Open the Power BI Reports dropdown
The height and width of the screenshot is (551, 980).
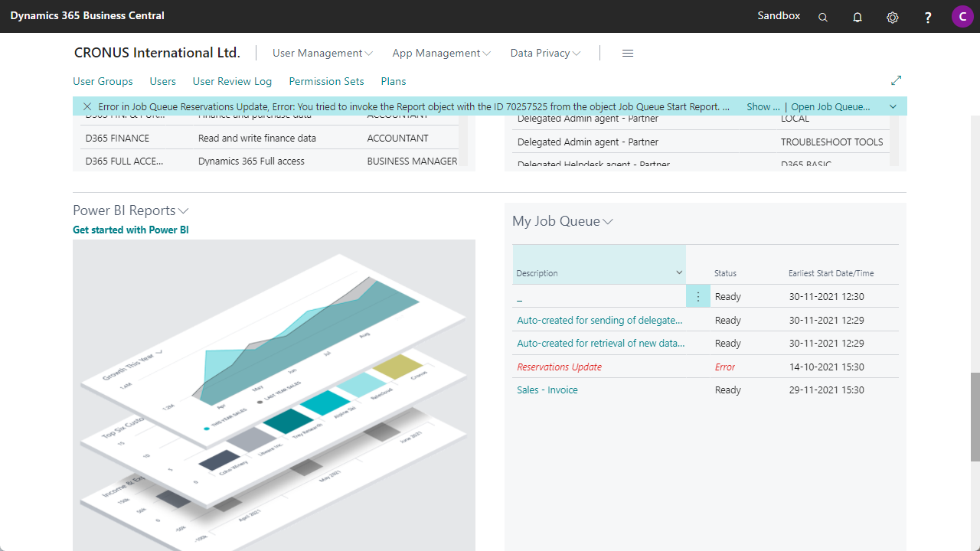pos(131,210)
